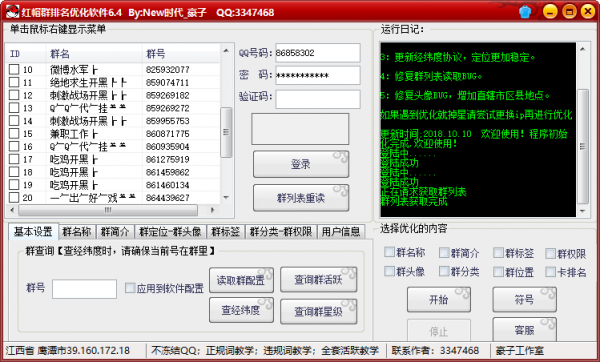600x362 pixels.
Task: Click group list vertical scrollbar thumb
Action: [x=226, y=132]
